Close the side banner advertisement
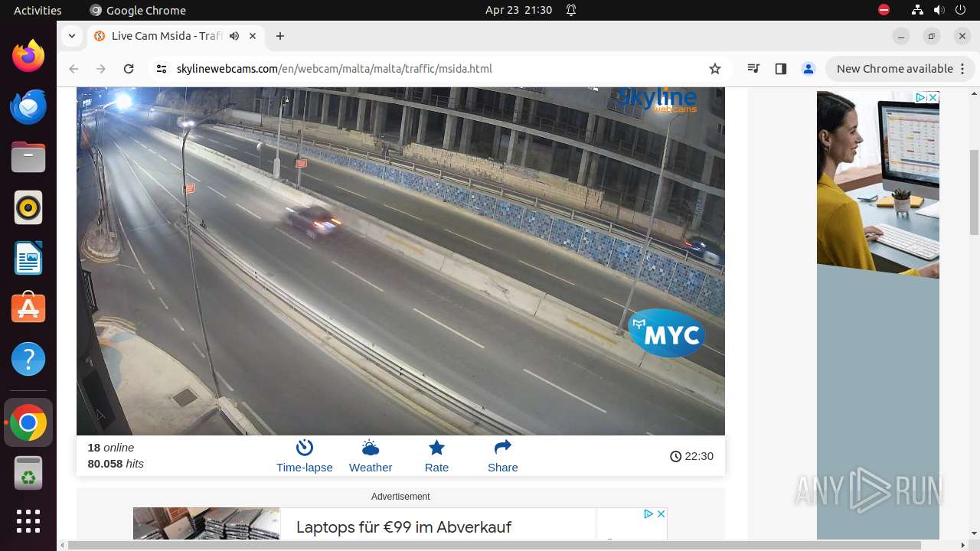980x551 pixels. pos(933,97)
